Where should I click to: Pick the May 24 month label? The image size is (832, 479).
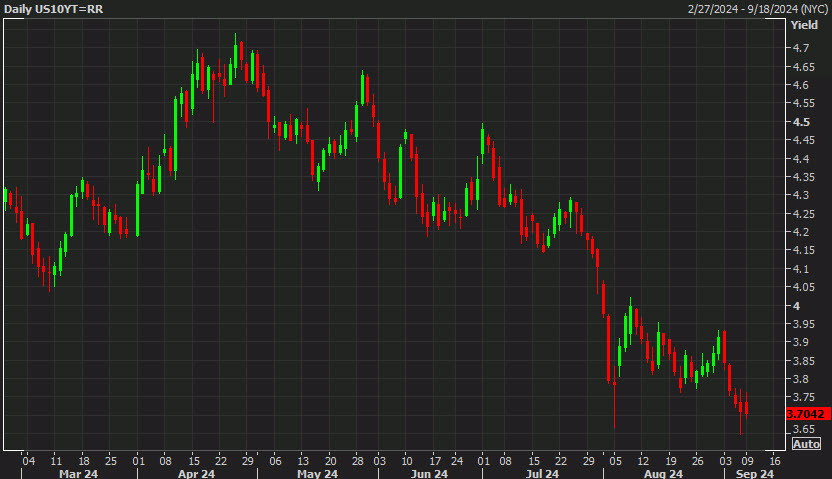316,473
